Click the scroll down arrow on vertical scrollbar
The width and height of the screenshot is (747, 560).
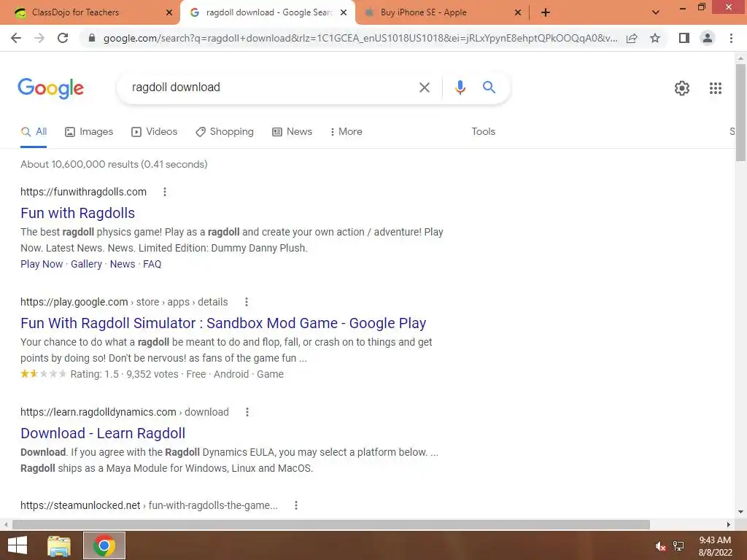pos(740,512)
